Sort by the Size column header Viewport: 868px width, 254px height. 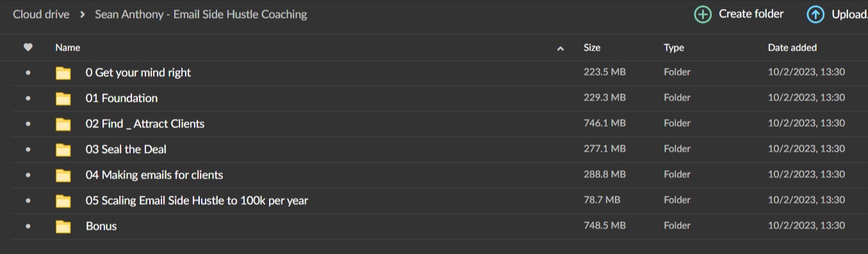(x=592, y=47)
